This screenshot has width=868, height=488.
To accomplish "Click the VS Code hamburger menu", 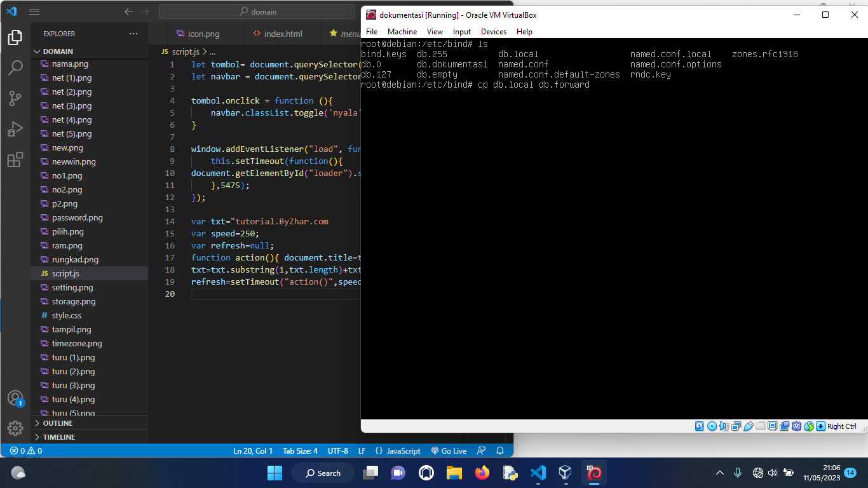I will point(34,11).
